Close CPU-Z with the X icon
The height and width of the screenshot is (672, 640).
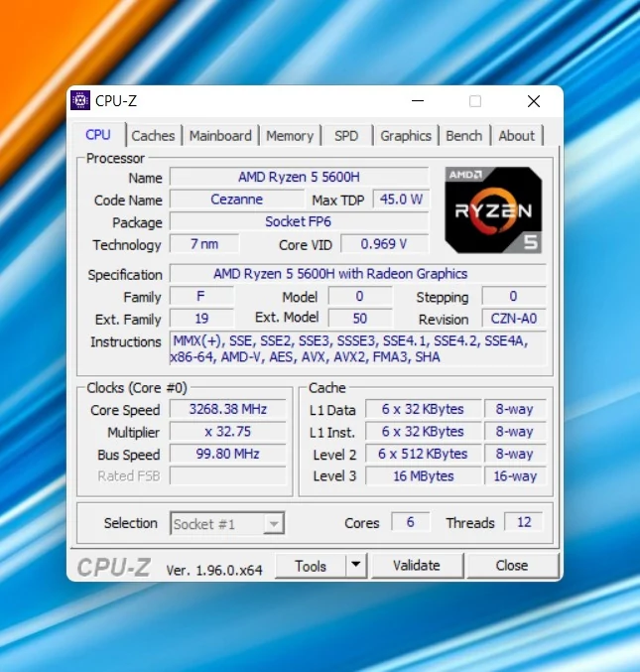click(534, 101)
